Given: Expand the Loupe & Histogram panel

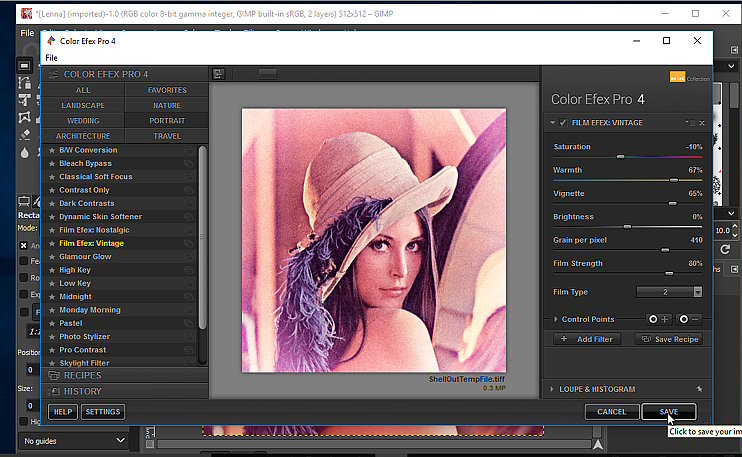Looking at the screenshot, I should pyautogui.click(x=552, y=389).
